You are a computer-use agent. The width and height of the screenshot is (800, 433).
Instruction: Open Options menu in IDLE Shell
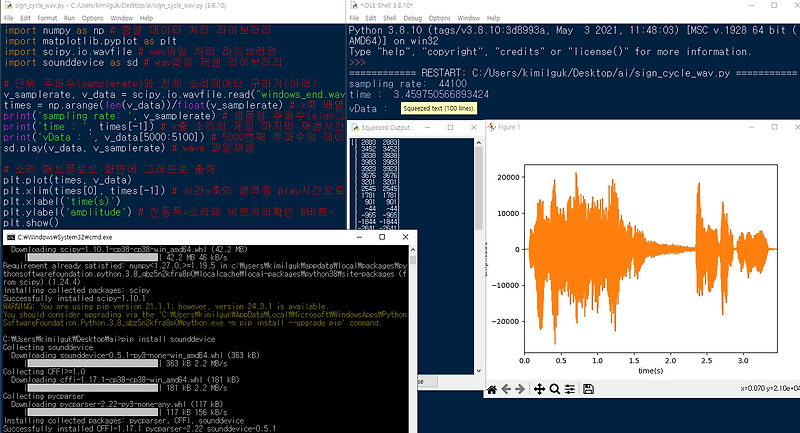pyautogui.click(x=439, y=18)
